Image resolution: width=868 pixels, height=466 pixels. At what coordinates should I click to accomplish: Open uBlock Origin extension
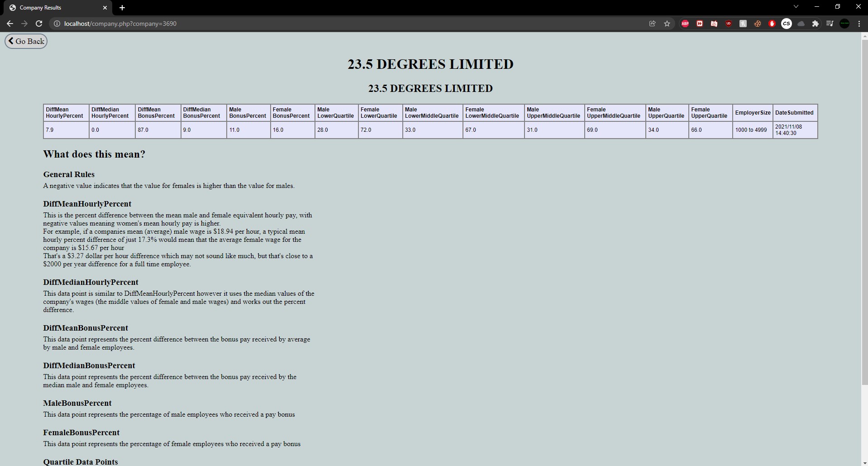(x=729, y=24)
